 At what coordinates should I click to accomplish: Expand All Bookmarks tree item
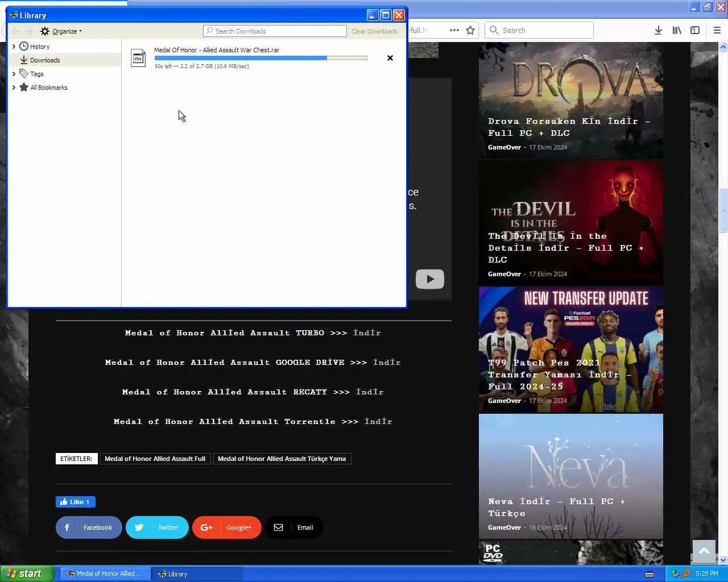click(x=14, y=88)
